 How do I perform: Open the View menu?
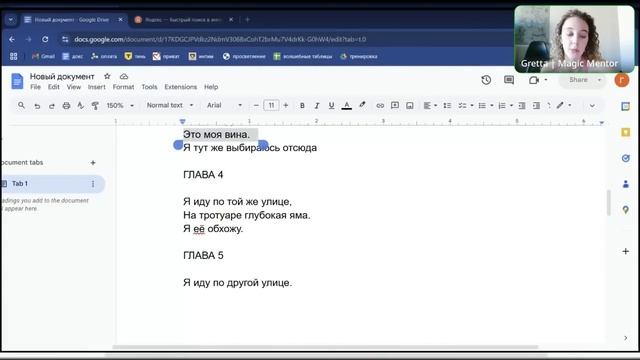pos(73,87)
